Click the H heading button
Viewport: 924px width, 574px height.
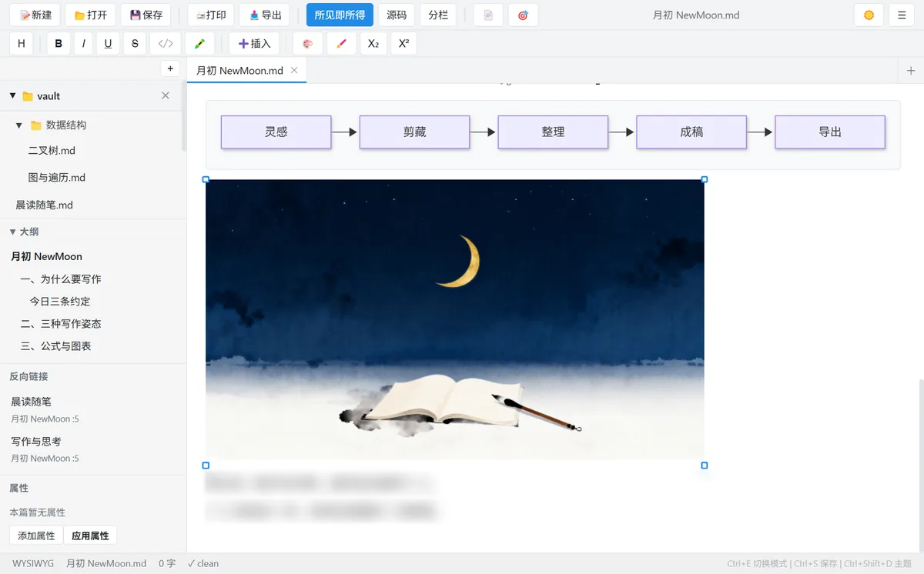click(x=22, y=44)
